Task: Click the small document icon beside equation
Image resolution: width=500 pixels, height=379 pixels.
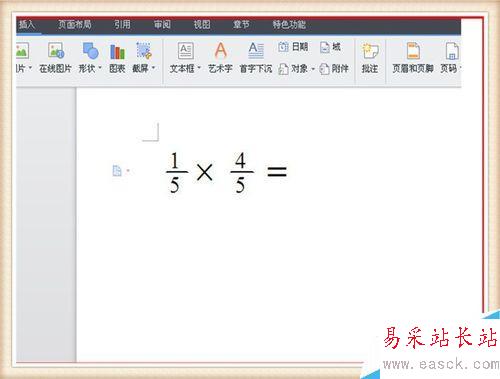Action: [117, 171]
